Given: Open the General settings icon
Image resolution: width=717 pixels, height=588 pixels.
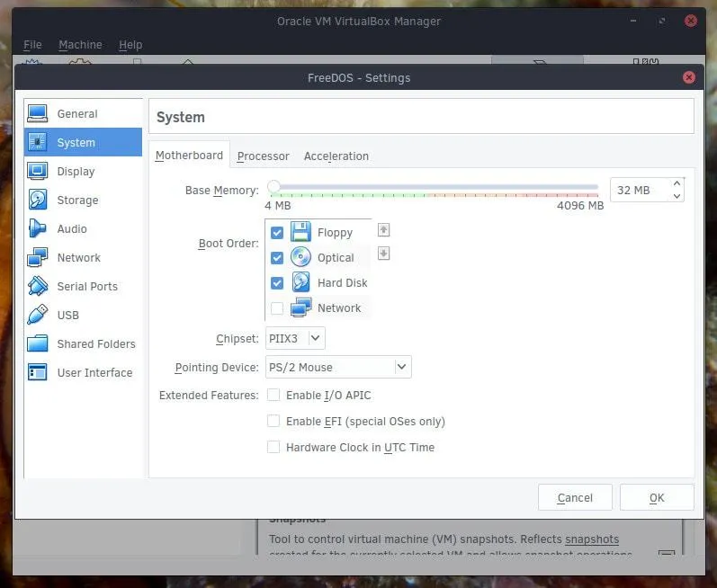Looking at the screenshot, I should coord(38,114).
